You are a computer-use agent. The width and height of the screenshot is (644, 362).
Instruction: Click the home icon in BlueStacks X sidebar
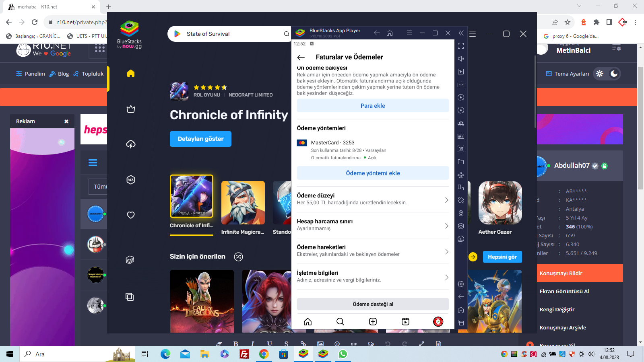131,73
